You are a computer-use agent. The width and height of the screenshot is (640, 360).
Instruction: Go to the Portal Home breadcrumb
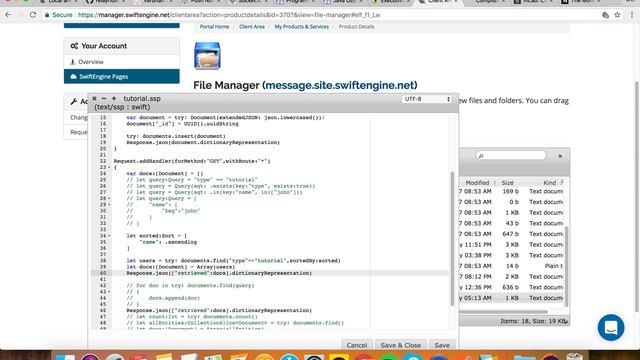tap(214, 27)
